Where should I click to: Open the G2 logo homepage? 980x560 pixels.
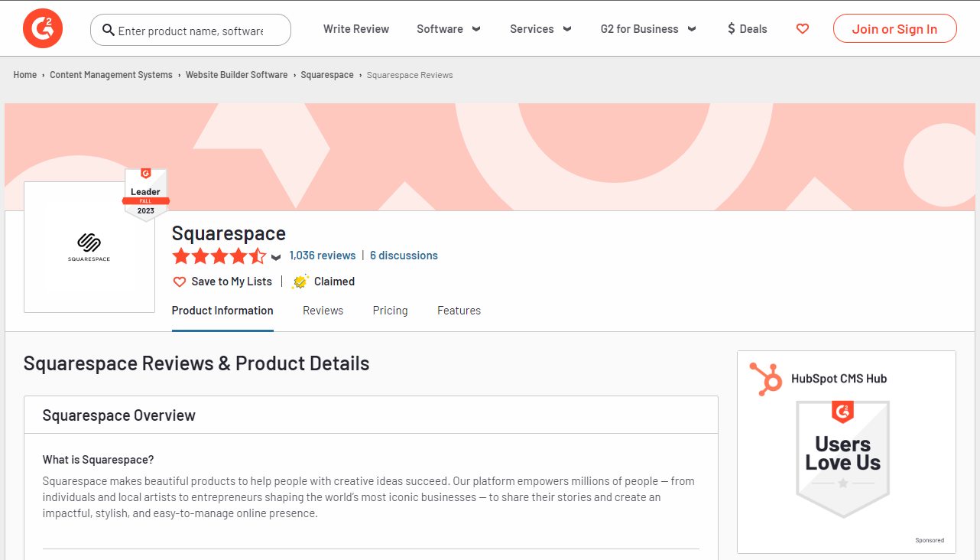tap(43, 29)
